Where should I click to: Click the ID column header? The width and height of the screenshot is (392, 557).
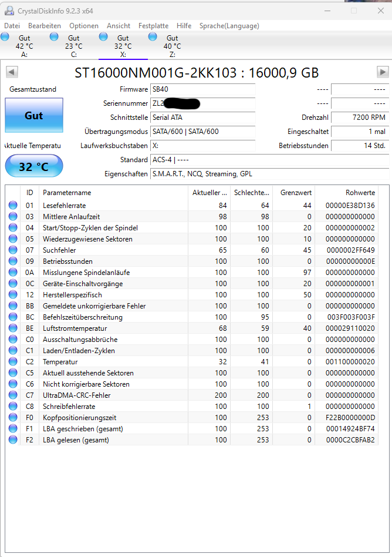click(x=30, y=193)
